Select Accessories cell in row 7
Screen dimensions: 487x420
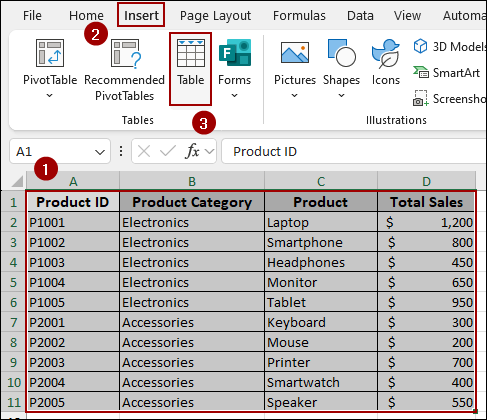[192, 322]
